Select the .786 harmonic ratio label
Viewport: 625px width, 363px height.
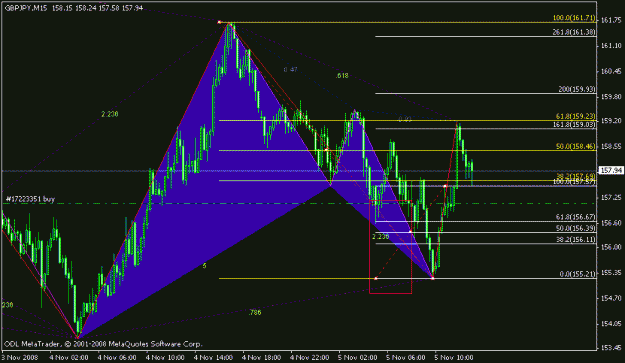pyautogui.click(x=255, y=313)
